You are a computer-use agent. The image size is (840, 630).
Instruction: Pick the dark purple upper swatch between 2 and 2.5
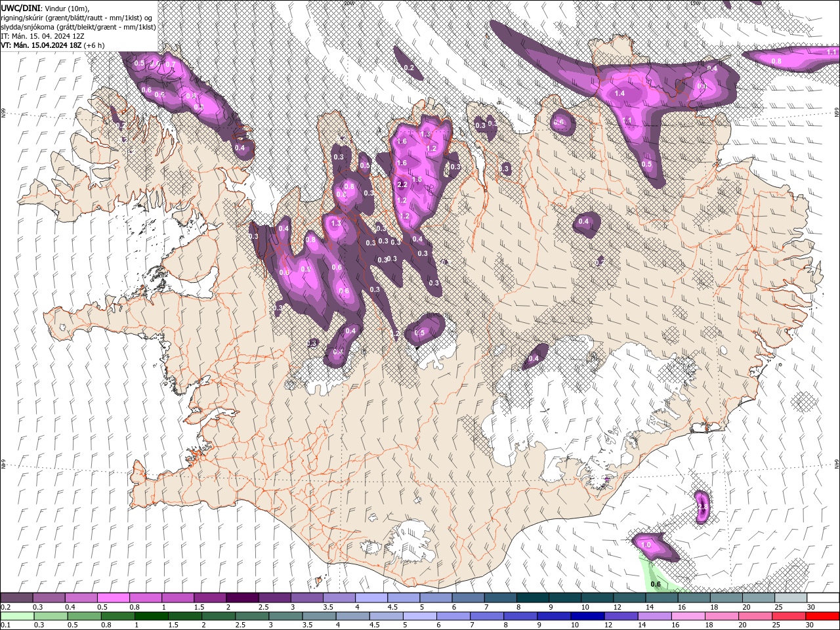tap(243, 598)
